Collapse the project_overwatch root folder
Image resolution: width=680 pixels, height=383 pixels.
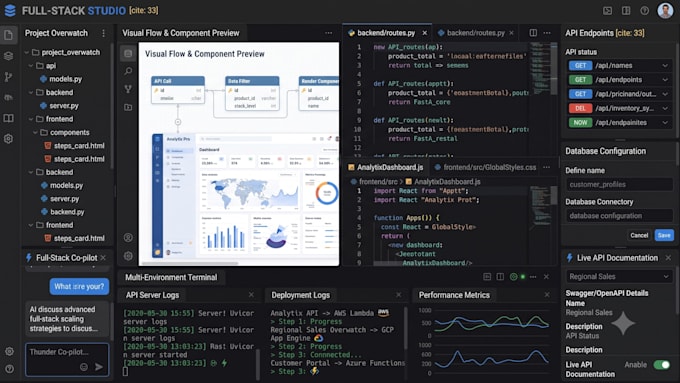point(27,52)
